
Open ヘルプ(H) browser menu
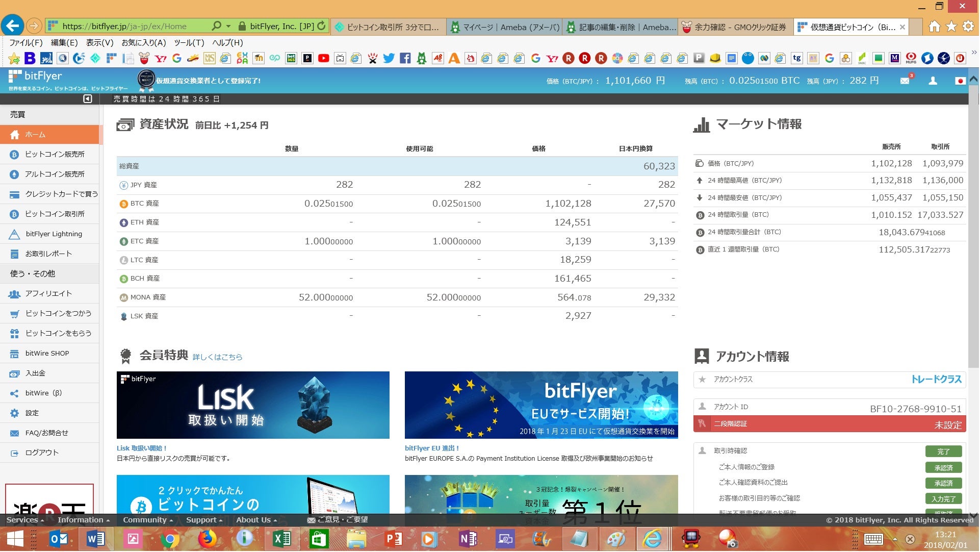(x=227, y=43)
